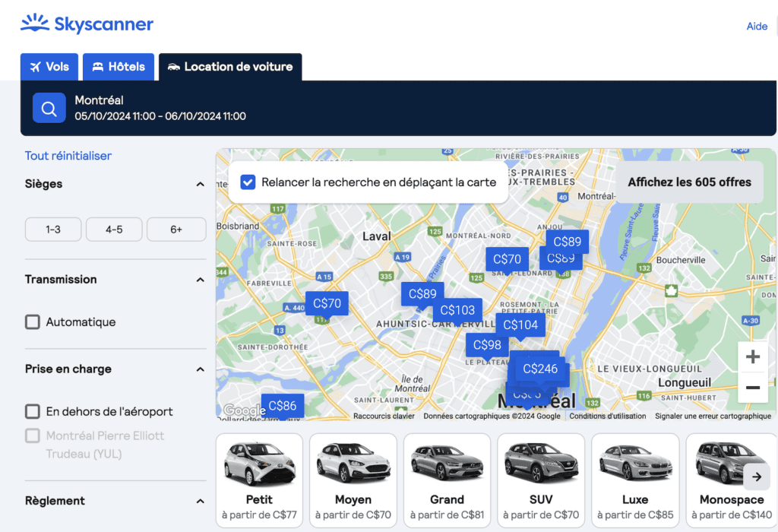778x532 pixels.
Task: Collapse the Sièges filter section
Action: tap(200, 184)
